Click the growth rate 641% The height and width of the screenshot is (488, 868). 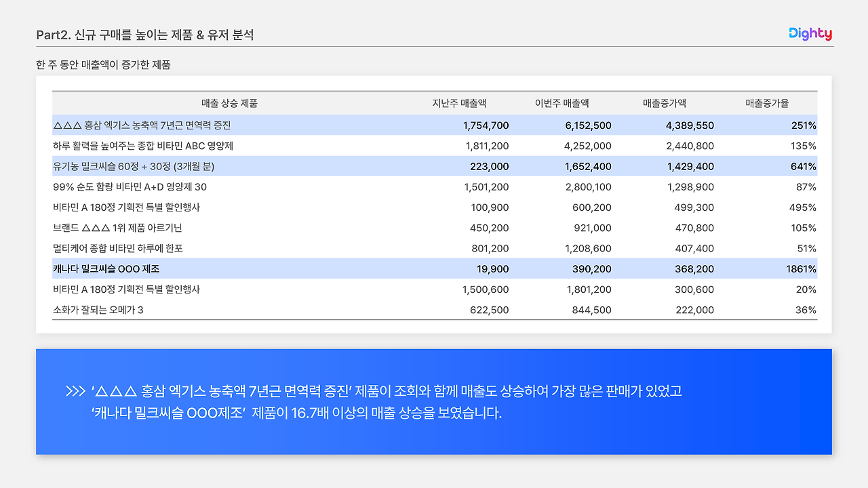tap(804, 166)
